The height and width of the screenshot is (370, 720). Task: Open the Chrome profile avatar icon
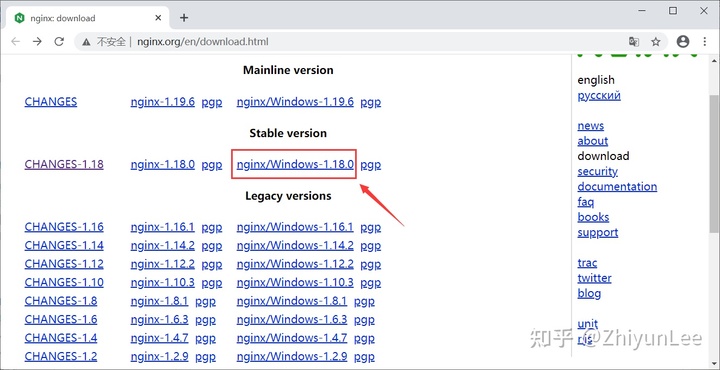[683, 42]
